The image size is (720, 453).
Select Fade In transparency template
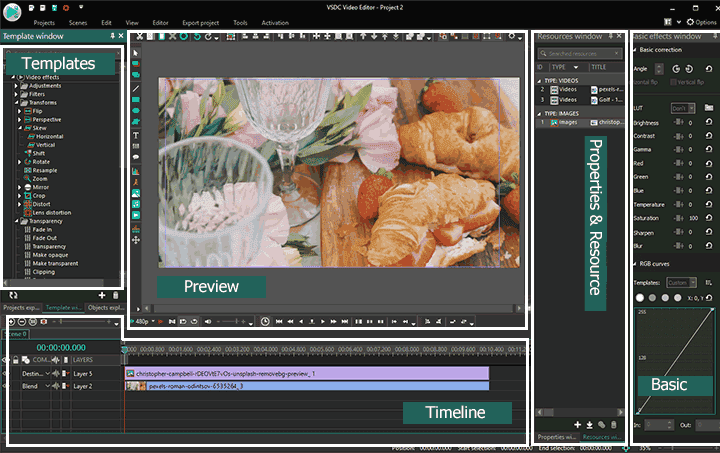click(x=44, y=229)
